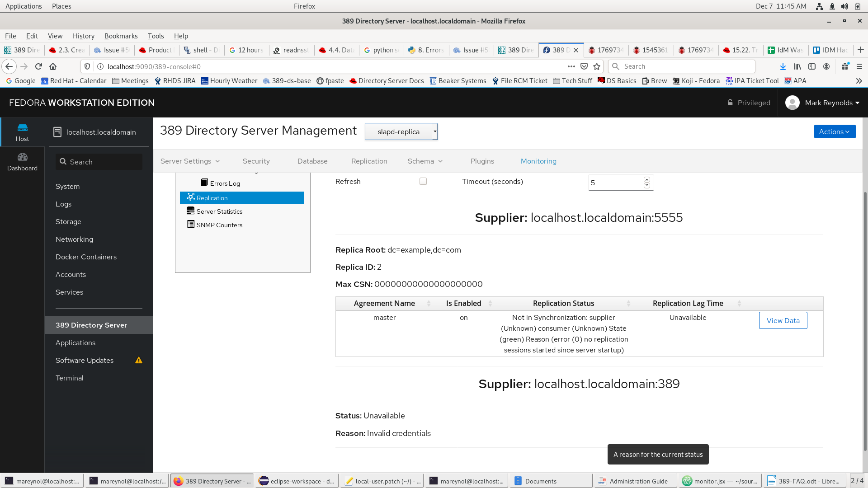
Task: Open the Firefox hamburger menu
Action: coord(859,66)
